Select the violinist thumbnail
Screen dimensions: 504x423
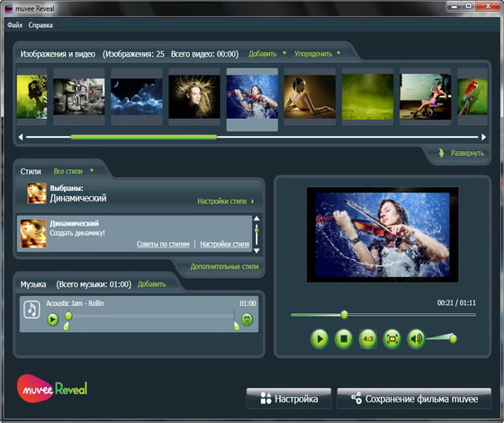click(252, 97)
